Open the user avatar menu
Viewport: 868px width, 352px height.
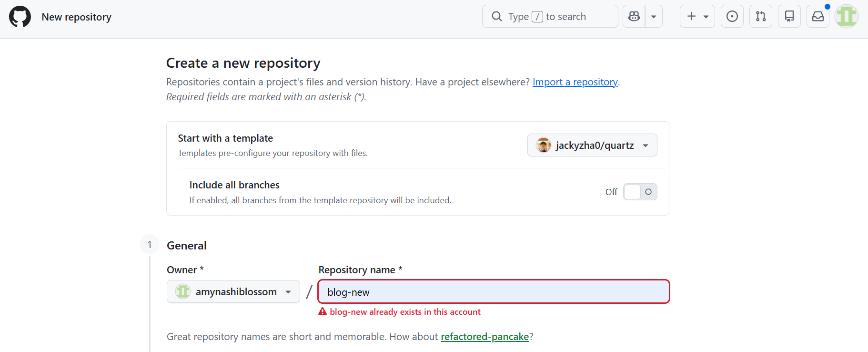tap(847, 17)
